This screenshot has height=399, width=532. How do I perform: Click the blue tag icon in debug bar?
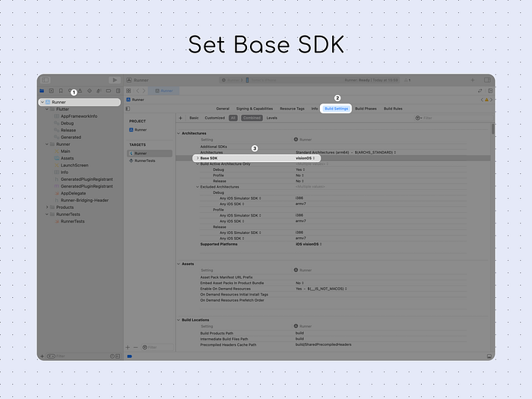[x=130, y=356]
